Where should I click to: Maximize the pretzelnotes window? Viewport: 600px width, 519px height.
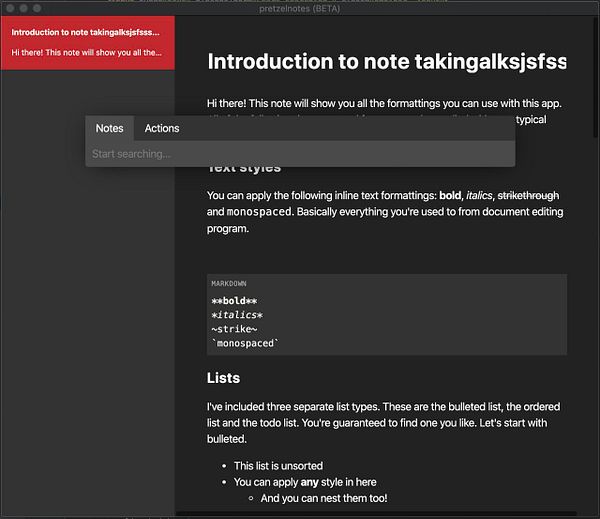(36, 8)
